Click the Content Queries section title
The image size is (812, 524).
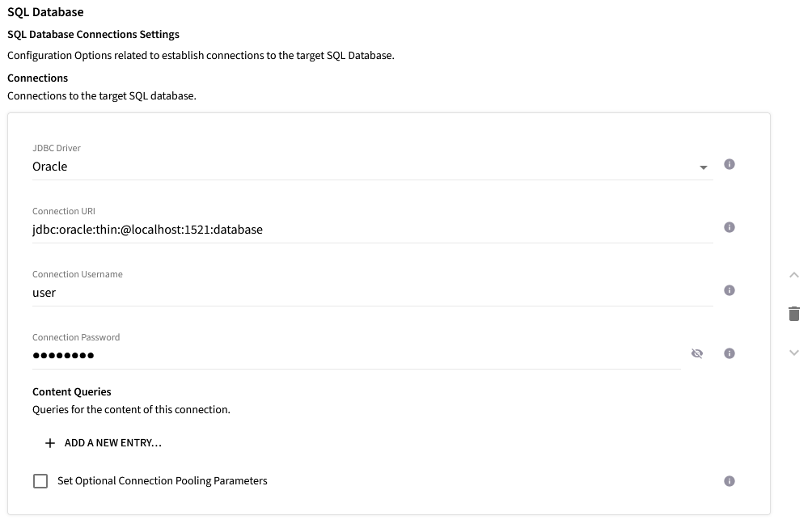pos(72,392)
